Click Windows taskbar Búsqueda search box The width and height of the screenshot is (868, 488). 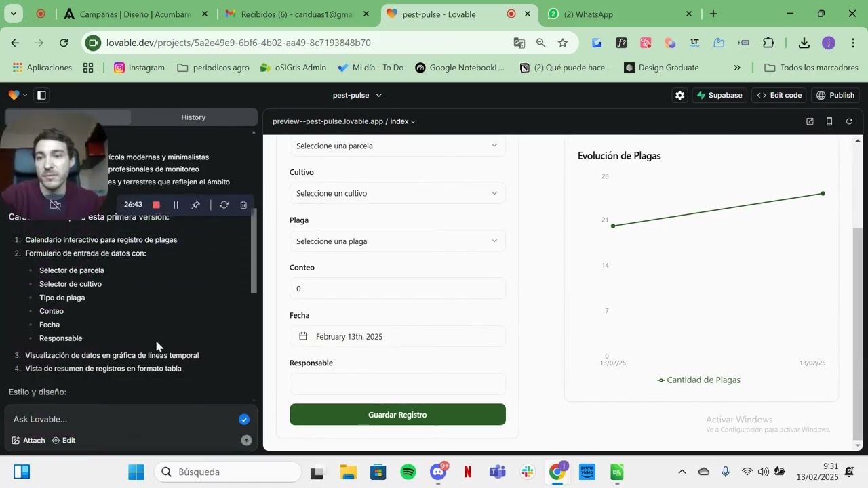pyautogui.click(x=228, y=472)
